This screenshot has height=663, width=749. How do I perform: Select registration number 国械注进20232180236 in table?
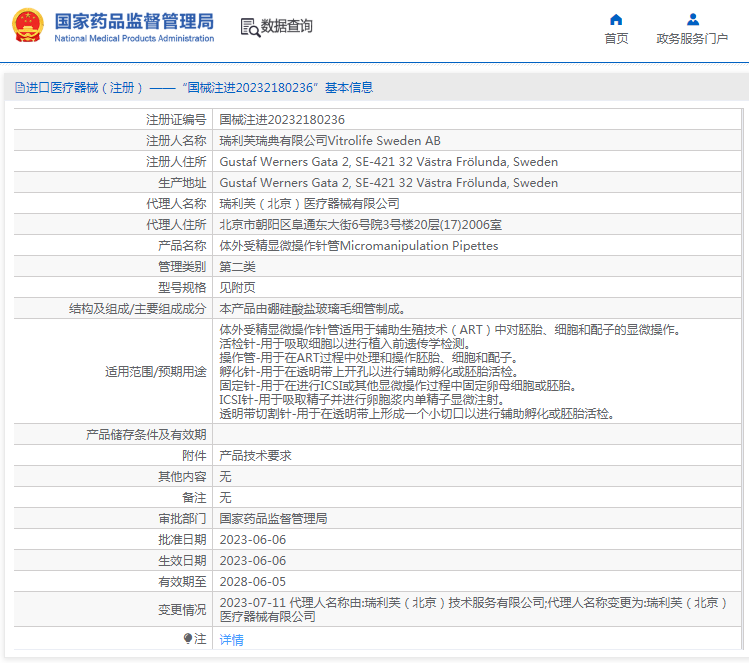[282, 119]
